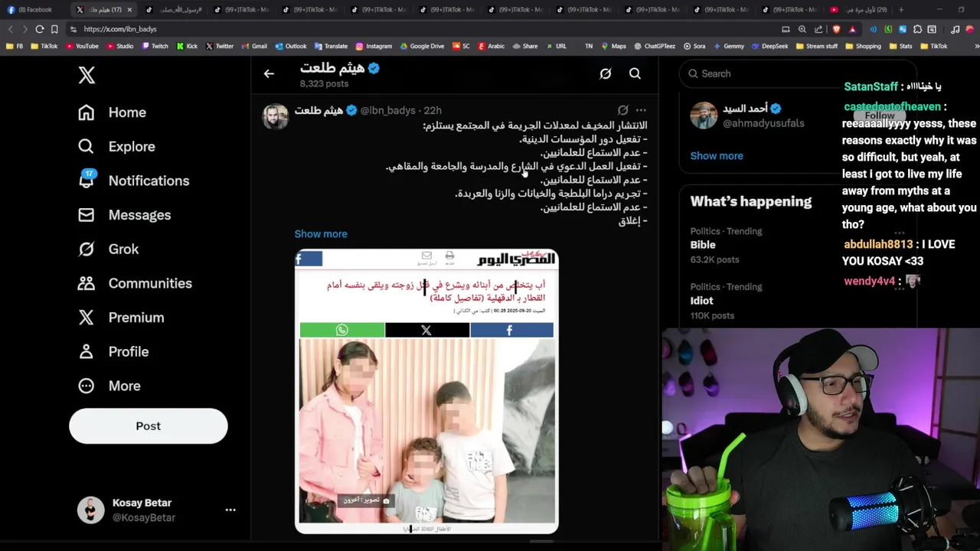The height and width of the screenshot is (551, 980).
Task: Open the Studio bookmark
Action: pos(120,46)
